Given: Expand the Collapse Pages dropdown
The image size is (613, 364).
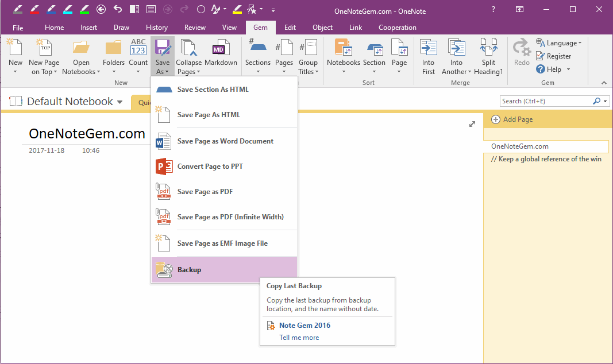Looking at the screenshot, I should click(188, 57).
